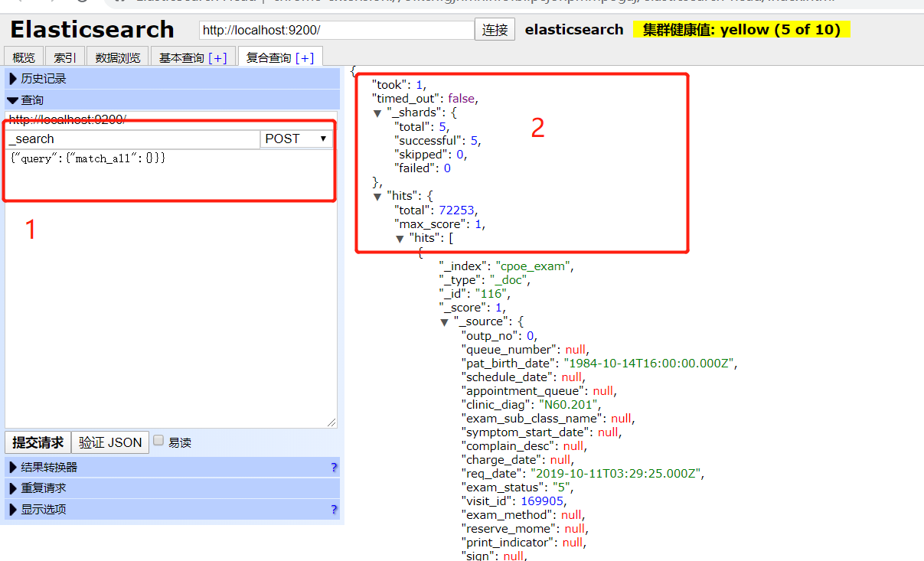Collapse the inner "hits" array node
Viewport: 924px width, 561px height.
400,238
